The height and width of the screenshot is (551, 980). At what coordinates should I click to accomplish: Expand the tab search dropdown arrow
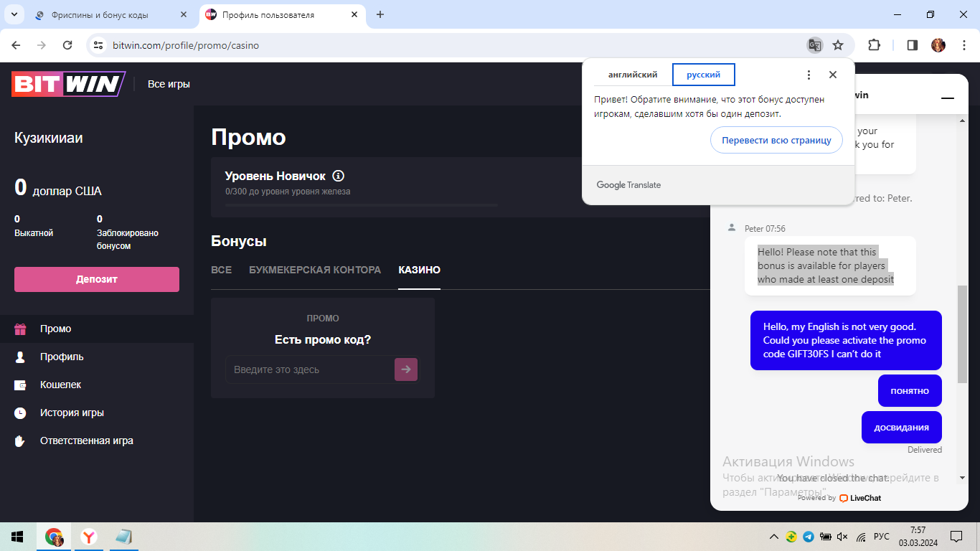pos(14,14)
